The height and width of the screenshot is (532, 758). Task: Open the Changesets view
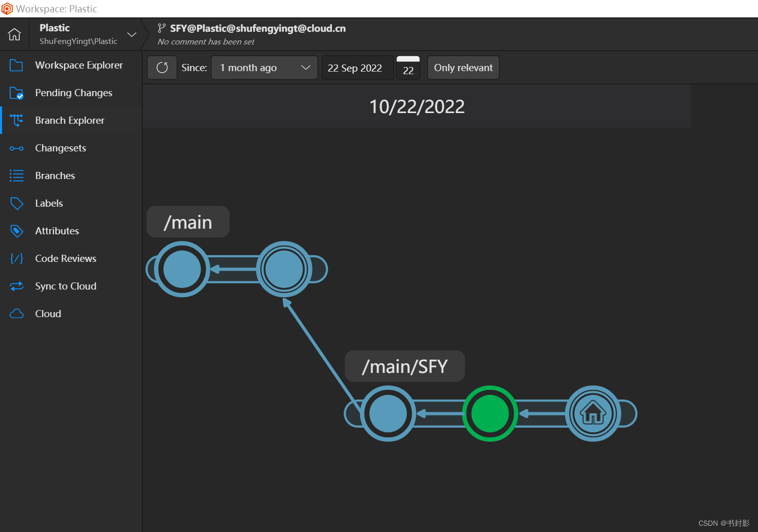tap(71, 148)
